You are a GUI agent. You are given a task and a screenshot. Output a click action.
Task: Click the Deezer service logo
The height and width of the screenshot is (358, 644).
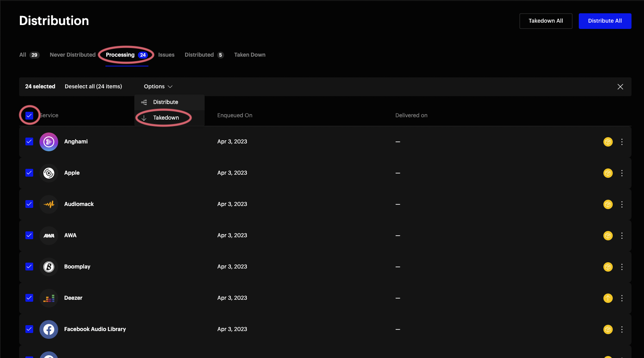click(49, 298)
